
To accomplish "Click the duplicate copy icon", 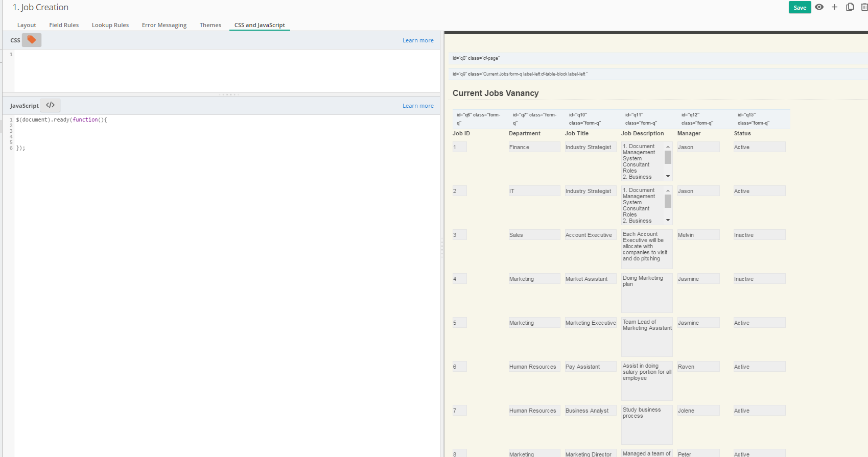I will tap(850, 7).
